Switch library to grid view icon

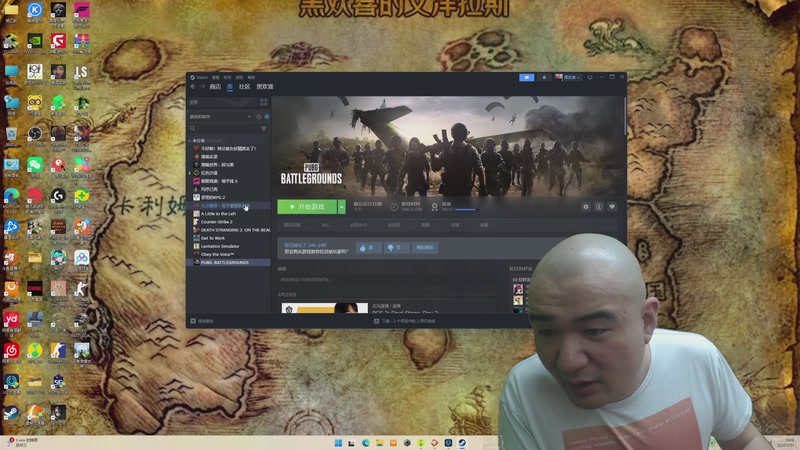click(x=263, y=102)
